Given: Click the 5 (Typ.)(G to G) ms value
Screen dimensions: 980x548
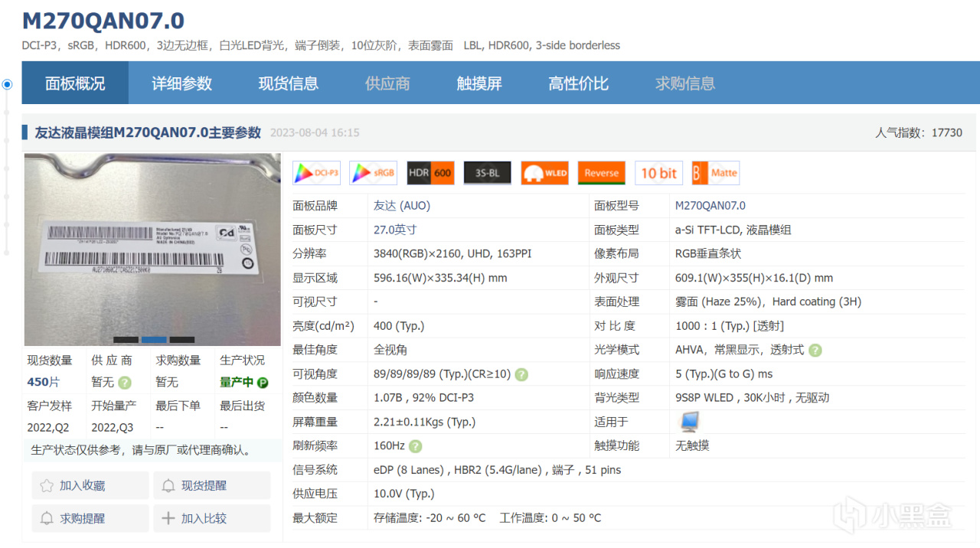Looking at the screenshot, I should tap(724, 374).
